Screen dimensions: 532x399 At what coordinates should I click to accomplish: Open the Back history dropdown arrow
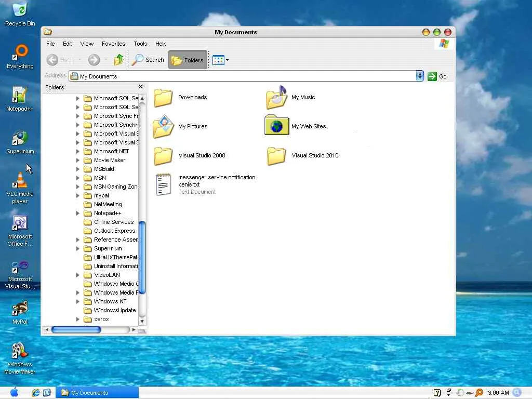[x=79, y=60]
